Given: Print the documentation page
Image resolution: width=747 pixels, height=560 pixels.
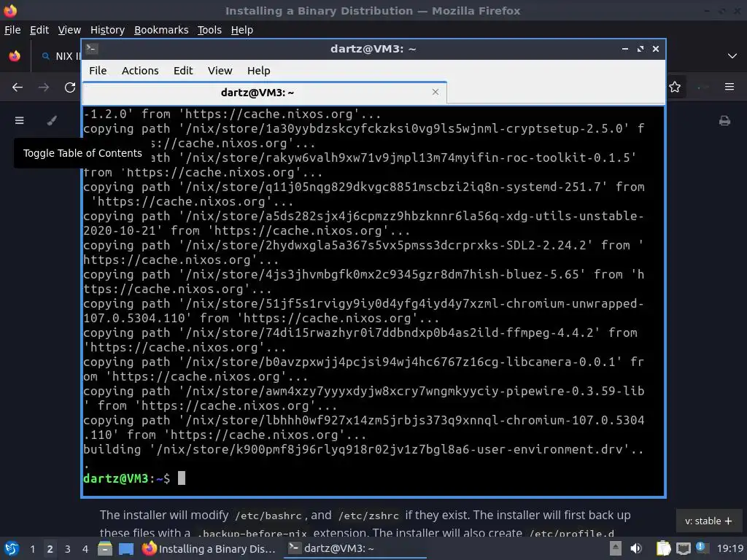Looking at the screenshot, I should pos(724,120).
